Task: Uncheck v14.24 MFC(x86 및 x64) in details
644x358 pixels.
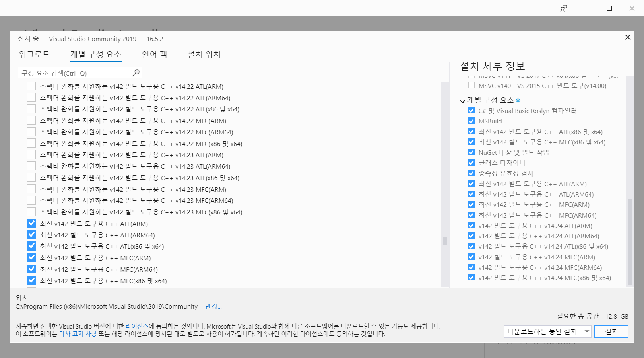Action: [471, 278]
